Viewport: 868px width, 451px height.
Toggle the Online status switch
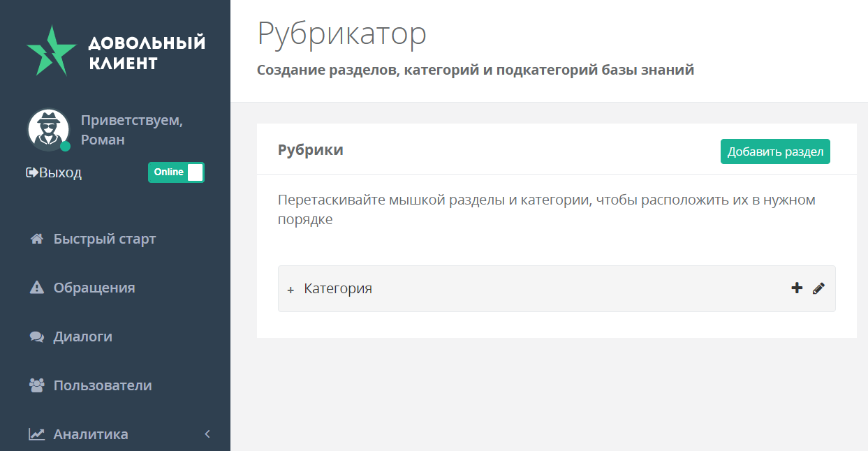[x=176, y=172]
